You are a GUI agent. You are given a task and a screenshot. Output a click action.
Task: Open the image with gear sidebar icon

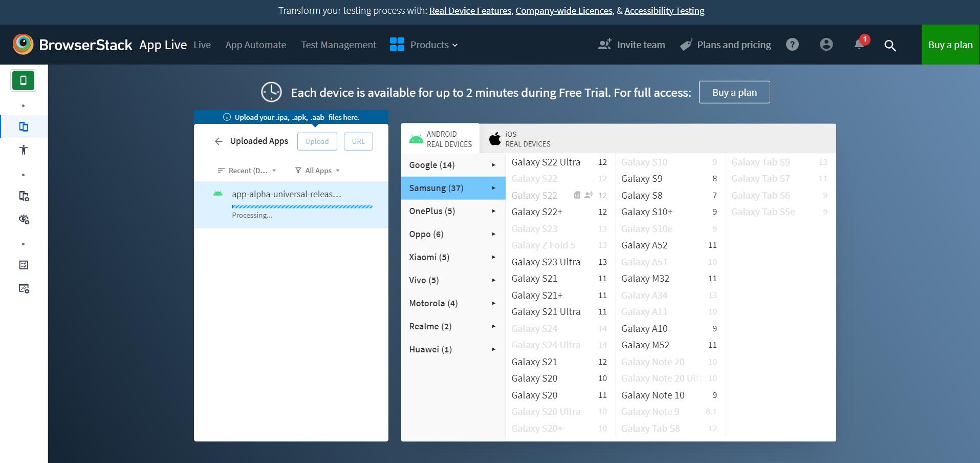pyautogui.click(x=24, y=288)
